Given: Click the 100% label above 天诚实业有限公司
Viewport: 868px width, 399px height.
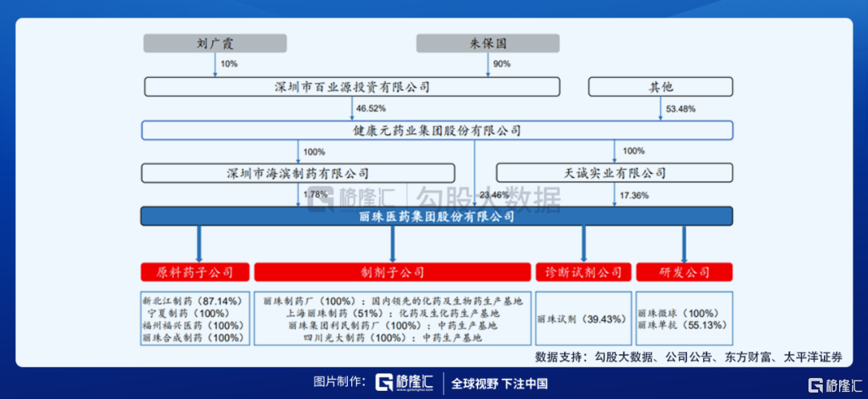Looking at the screenshot, I should pyautogui.click(x=634, y=151).
